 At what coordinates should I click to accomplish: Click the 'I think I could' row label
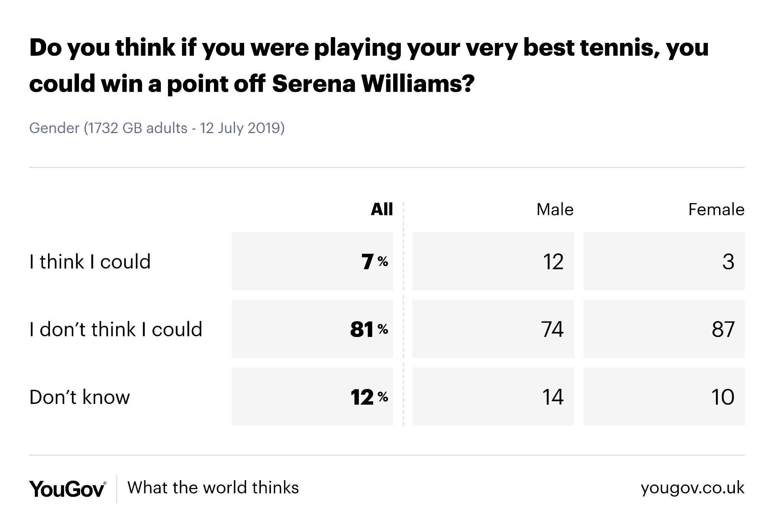click(90, 262)
